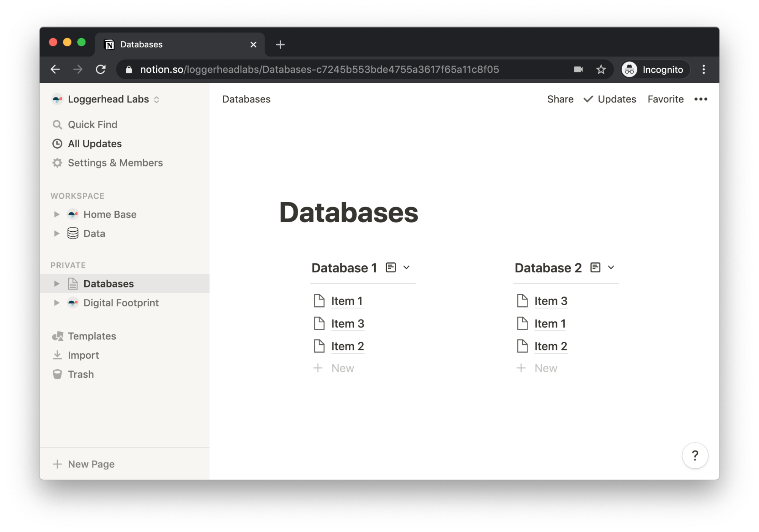
Task: Click Share in the top bar
Action: (560, 99)
